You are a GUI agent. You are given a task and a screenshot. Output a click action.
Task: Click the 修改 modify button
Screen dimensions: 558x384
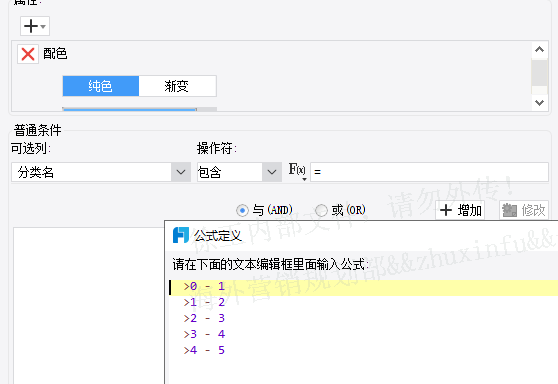[524, 210]
